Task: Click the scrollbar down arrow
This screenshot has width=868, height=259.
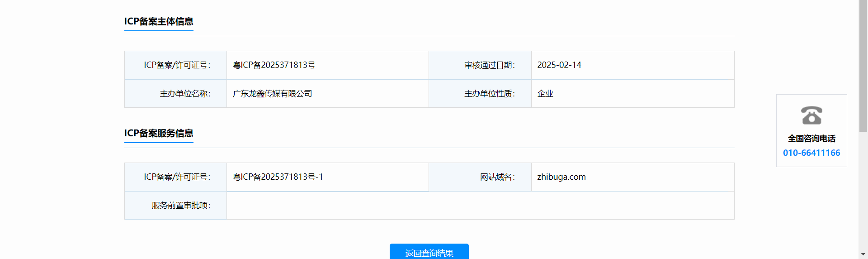Action: pyautogui.click(x=863, y=254)
